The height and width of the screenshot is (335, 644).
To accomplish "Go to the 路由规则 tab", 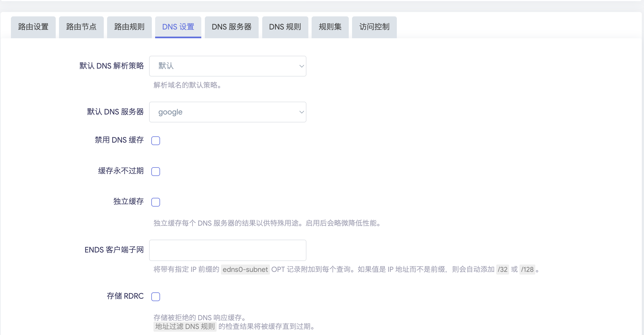I will point(129,27).
